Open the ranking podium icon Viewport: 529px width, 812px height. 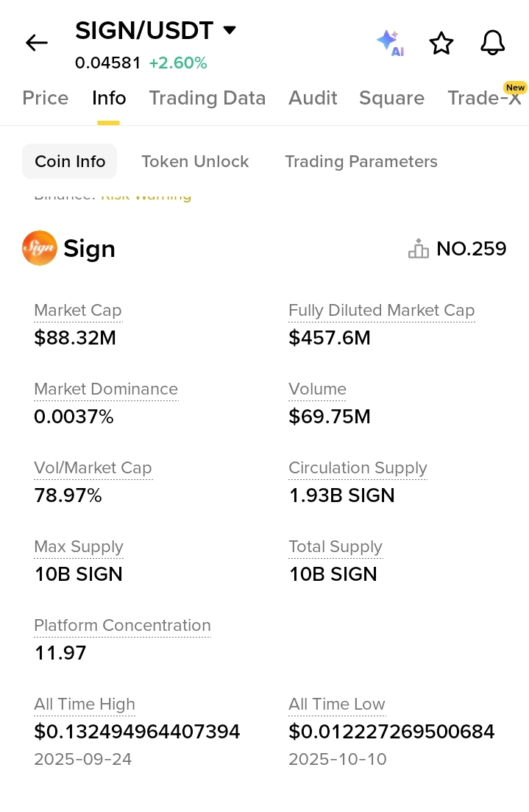click(418, 249)
